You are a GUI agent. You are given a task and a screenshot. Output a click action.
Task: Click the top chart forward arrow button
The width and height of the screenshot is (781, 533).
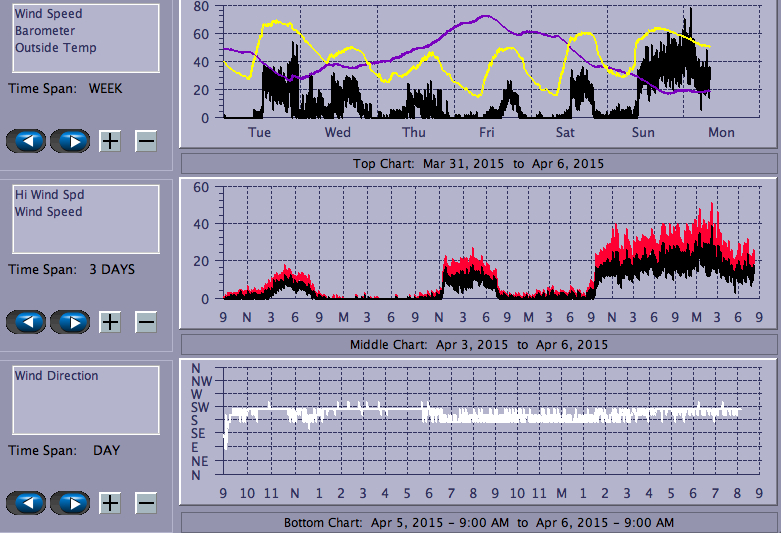tap(70, 141)
